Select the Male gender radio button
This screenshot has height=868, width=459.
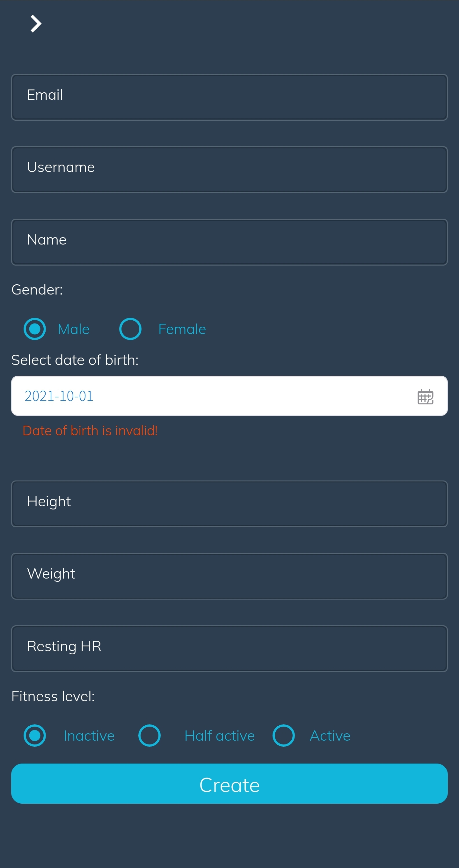tap(35, 329)
